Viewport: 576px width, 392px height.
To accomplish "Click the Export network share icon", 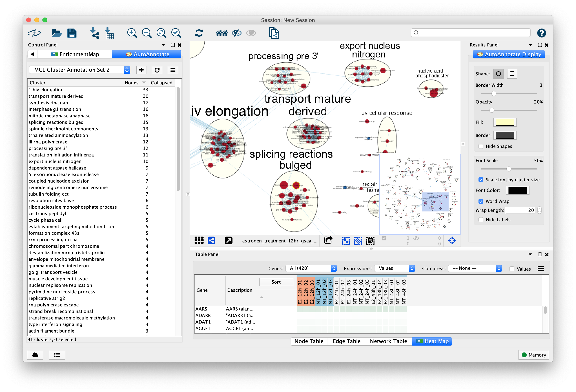I will (328, 240).
